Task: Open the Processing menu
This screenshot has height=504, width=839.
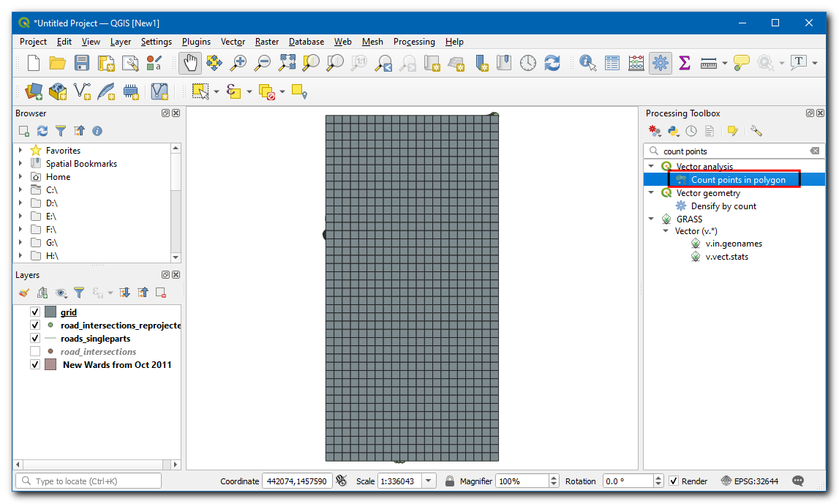Action: coord(413,42)
